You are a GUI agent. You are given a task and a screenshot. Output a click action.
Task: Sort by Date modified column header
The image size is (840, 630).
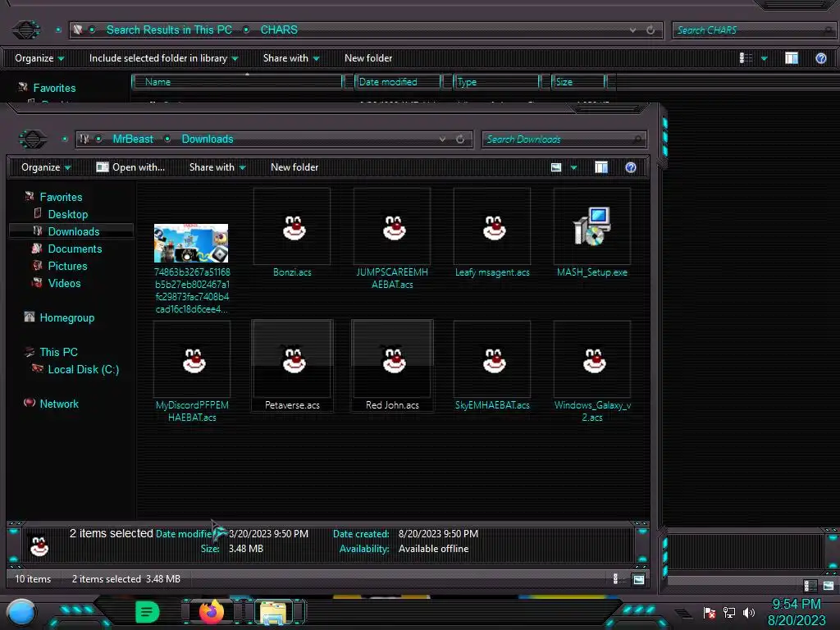[398, 82]
